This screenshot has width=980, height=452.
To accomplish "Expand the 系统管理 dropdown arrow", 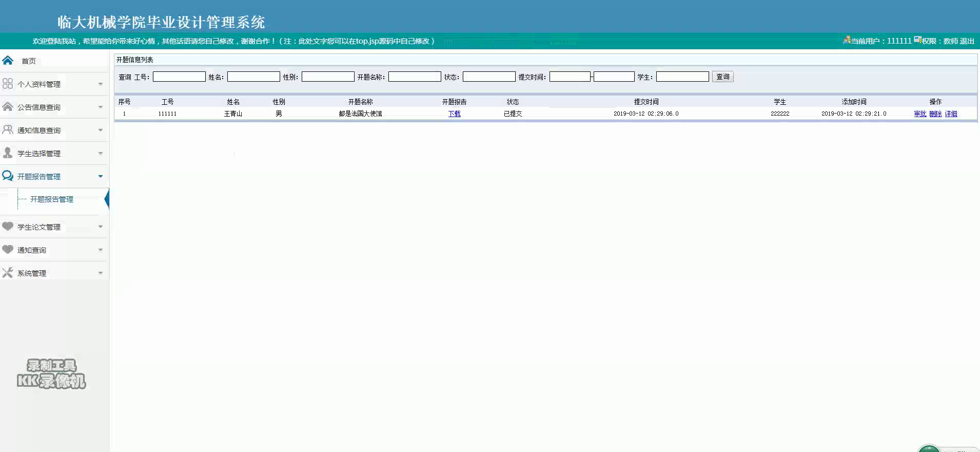I will 101,273.
